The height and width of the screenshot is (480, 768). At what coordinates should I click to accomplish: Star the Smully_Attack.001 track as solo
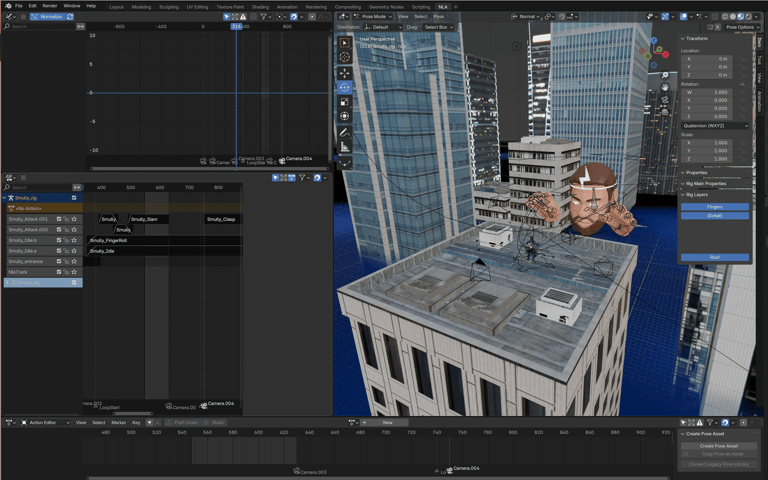[74, 219]
